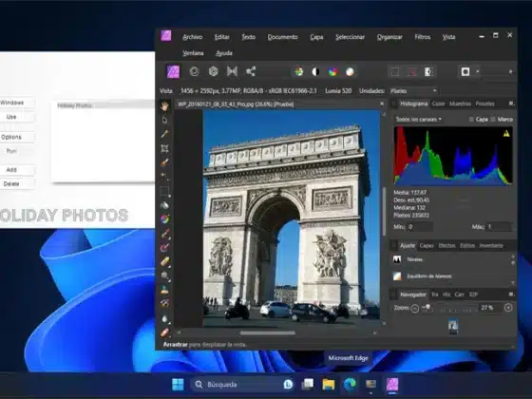This screenshot has width=532, height=399.
Task: Open the Editar menu
Action: tap(222, 37)
